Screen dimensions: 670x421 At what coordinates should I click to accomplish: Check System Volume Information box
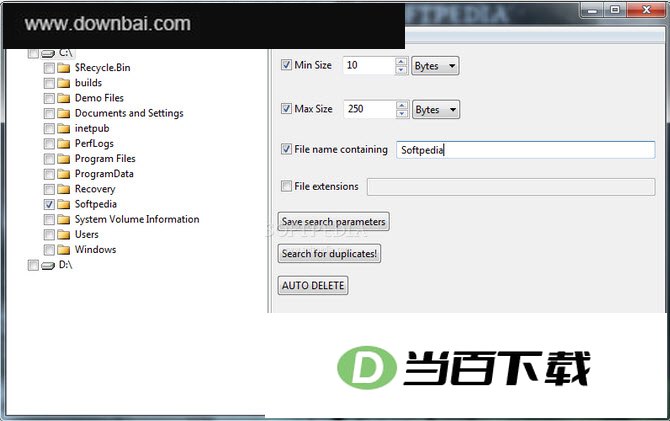[49, 220]
